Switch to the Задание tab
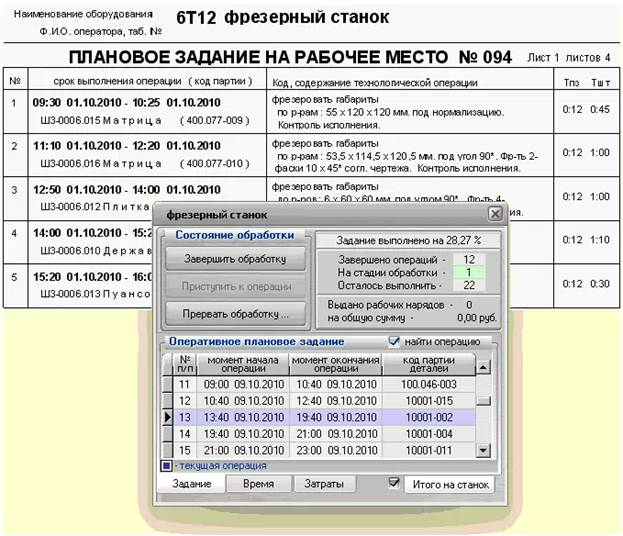 192,484
